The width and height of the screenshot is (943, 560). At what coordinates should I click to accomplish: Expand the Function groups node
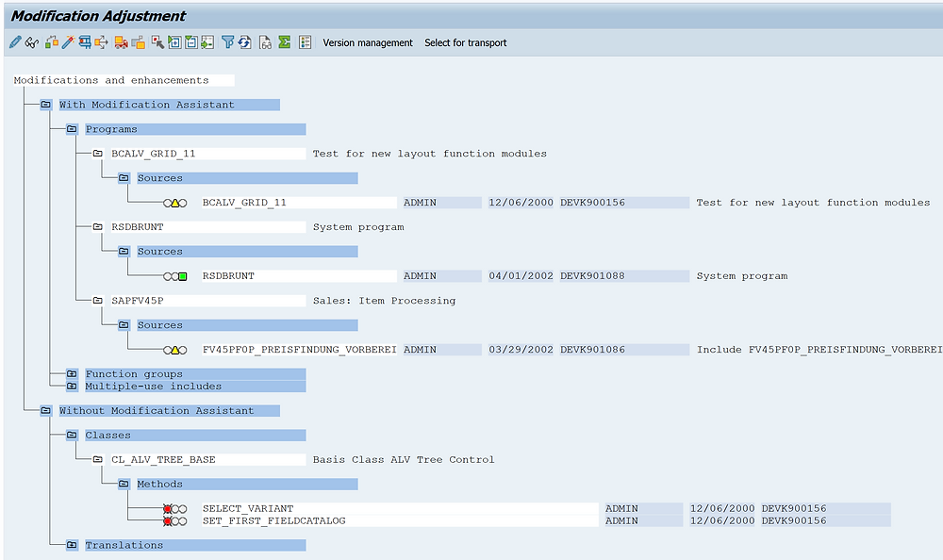72,373
